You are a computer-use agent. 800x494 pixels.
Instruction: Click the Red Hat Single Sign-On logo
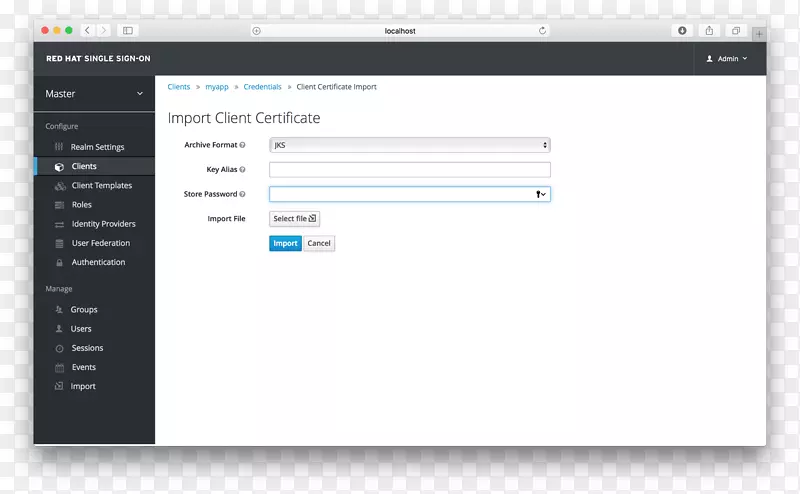98,59
